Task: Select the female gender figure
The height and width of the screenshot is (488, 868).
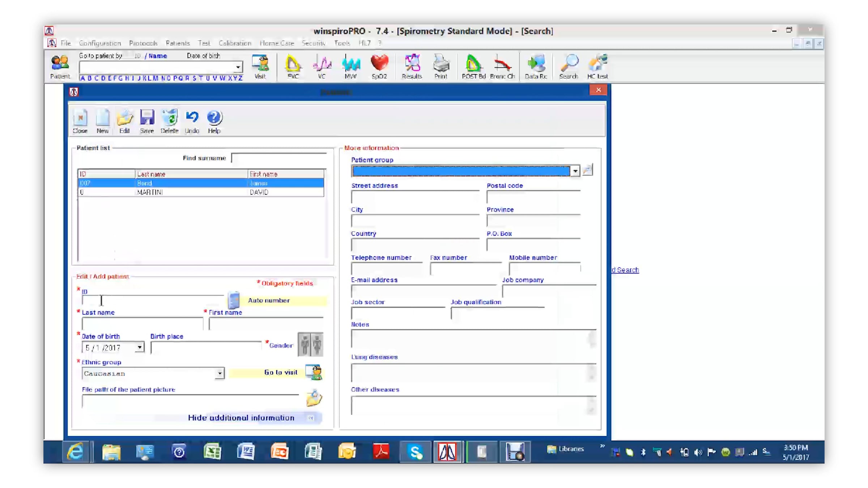Action: click(317, 344)
